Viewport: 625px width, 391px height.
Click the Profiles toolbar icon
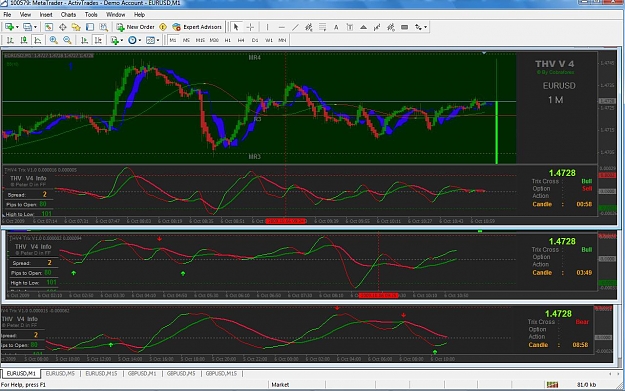[x=27, y=27]
